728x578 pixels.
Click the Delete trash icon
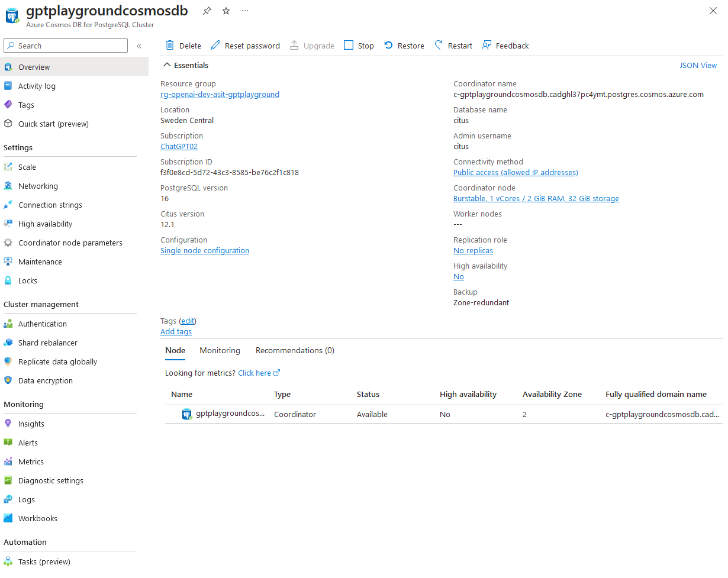click(169, 45)
